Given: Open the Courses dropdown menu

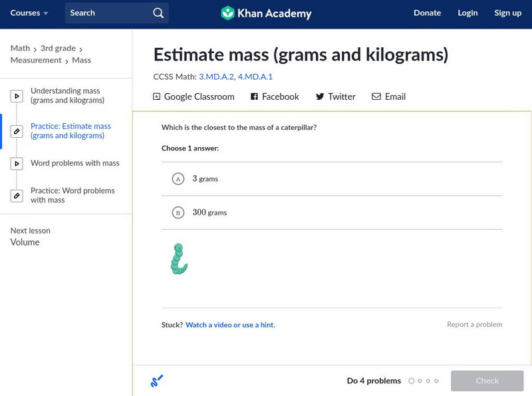Looking at the screenshot, I should (x=29, y=13).
